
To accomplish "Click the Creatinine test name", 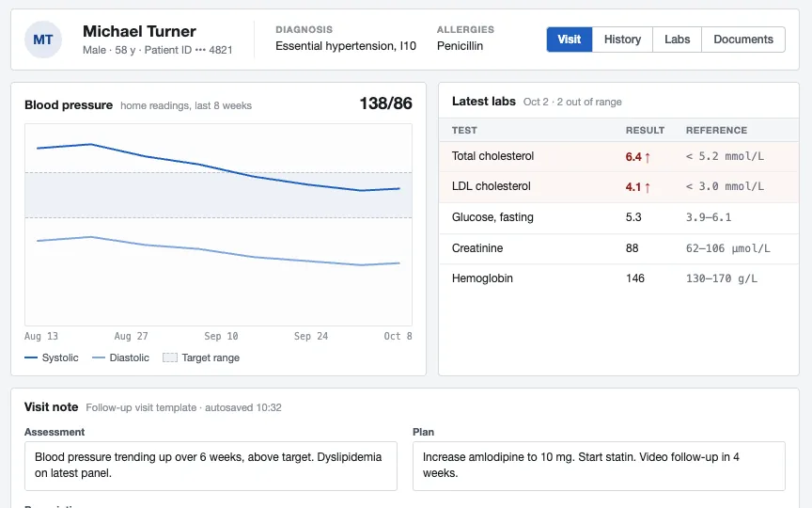I will tap(476, 248).
